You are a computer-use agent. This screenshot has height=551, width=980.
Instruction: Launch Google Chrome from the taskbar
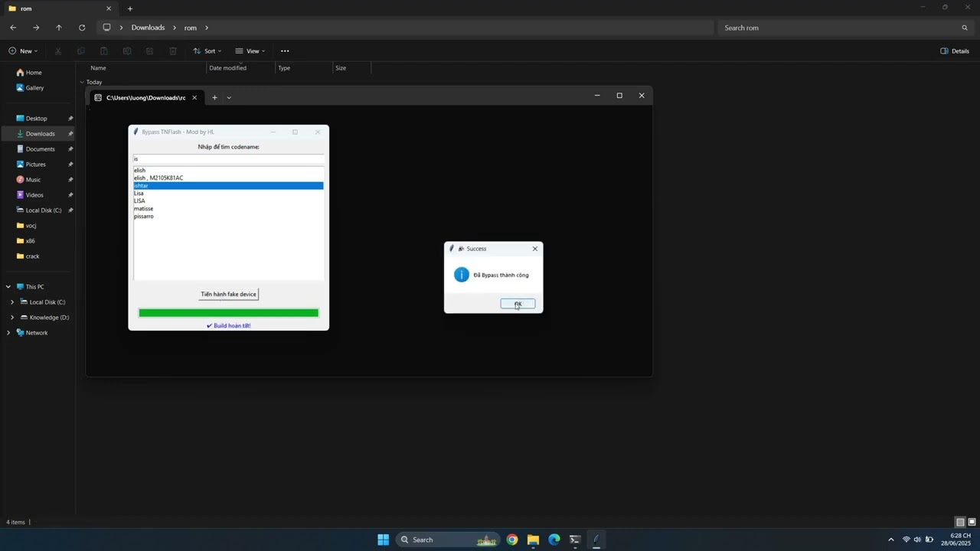pyautogui.click(x=512, y=540)
